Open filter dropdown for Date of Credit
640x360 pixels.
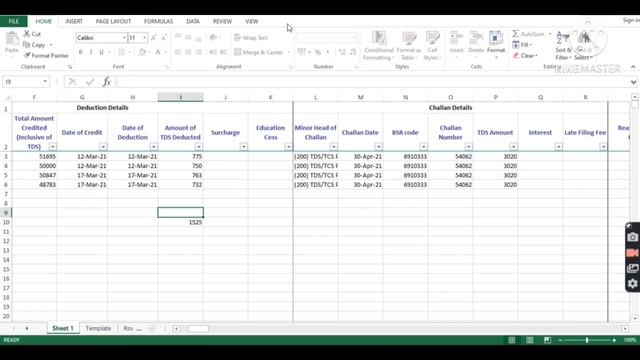(103, 147)
